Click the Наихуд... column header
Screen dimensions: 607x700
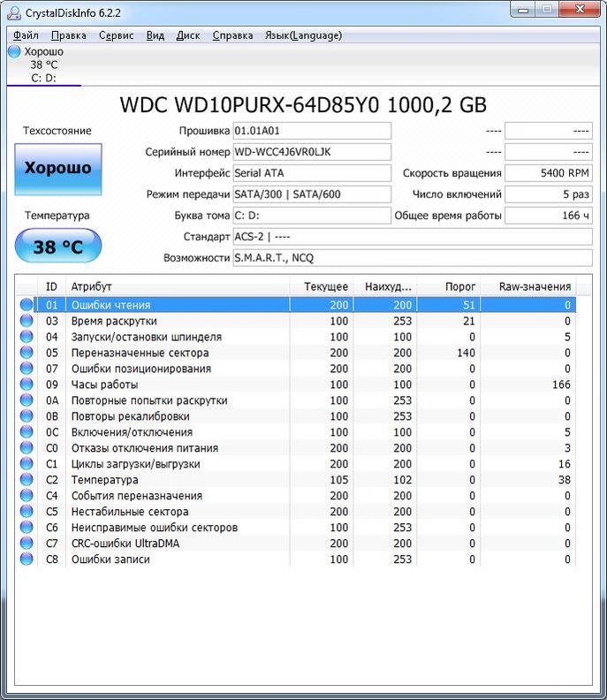click(x=385, y=286)
